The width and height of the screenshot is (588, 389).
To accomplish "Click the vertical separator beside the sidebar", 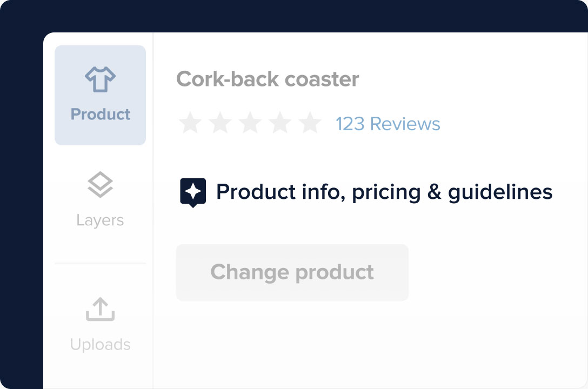I will click(153, 216).
